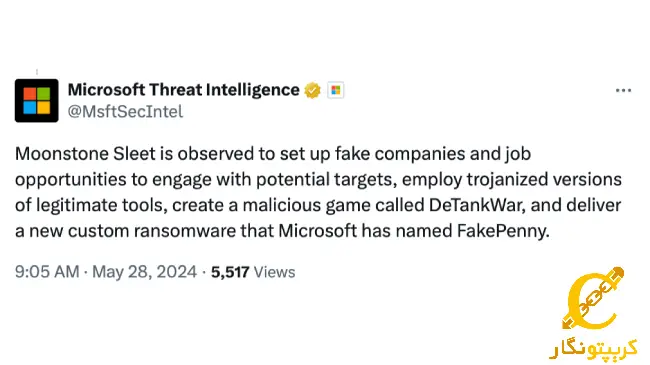This screenshot has width=650, height=365.
Task: Click the word FakePenny in the tweet
Action: coord(503,231)
